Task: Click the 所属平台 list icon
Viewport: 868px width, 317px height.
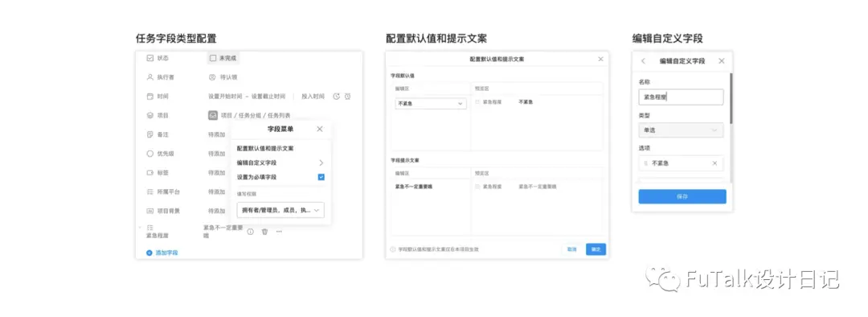Action: tap(149, 191)
